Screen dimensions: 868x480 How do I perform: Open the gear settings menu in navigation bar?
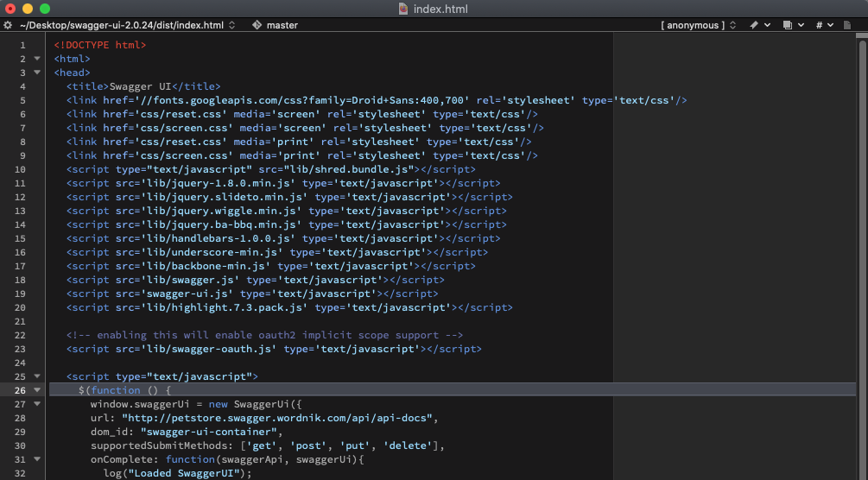(8, 25)
